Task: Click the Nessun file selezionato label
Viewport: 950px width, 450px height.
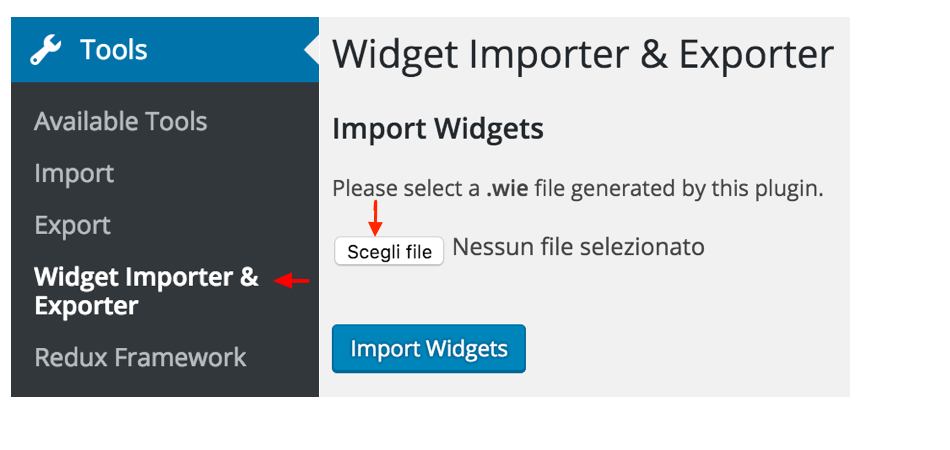Action: 579,247
